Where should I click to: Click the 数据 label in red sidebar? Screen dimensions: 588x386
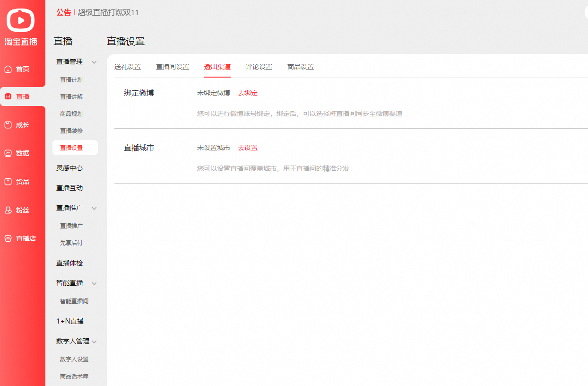coord(23,153)
